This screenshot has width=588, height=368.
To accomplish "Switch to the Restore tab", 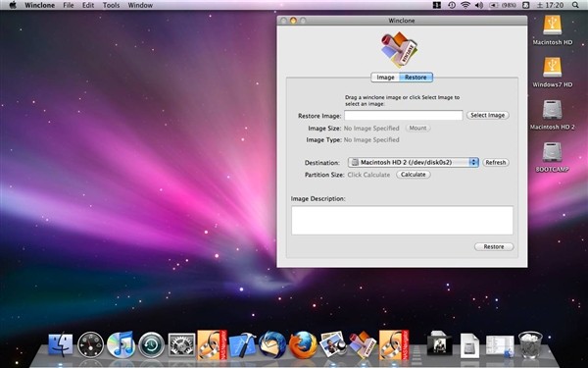I will tap(416, 78).
